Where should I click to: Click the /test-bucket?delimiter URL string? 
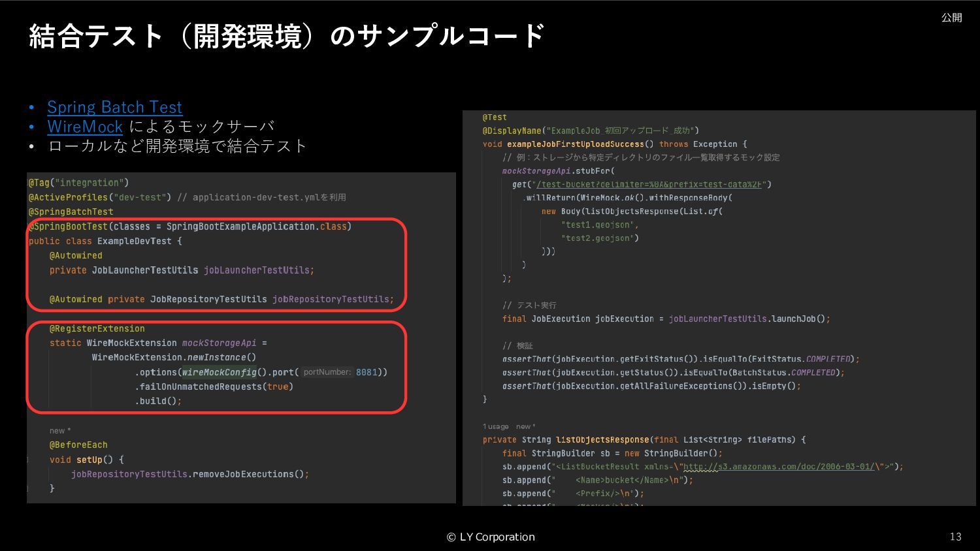pos(651,185)
